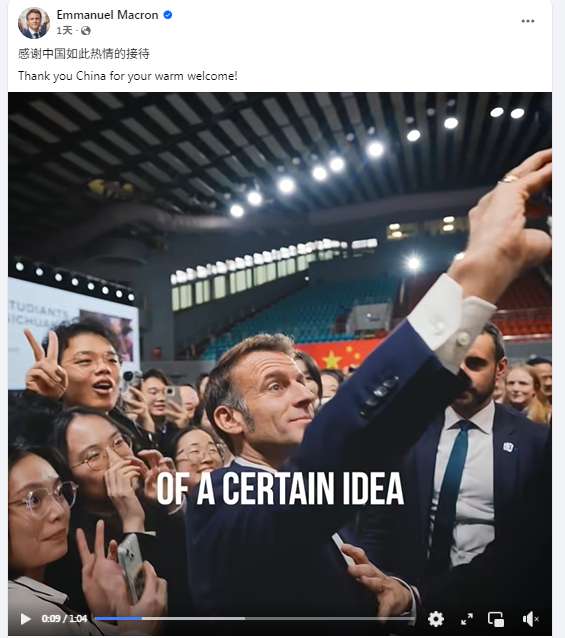
Task: Open the video settings gear
Action: 436,619
